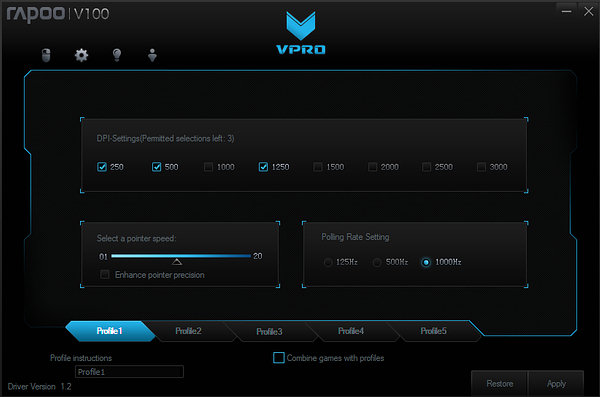Click the Apply button
The height and width of the screenshot is (397, 600).
[x=556, y=383]
